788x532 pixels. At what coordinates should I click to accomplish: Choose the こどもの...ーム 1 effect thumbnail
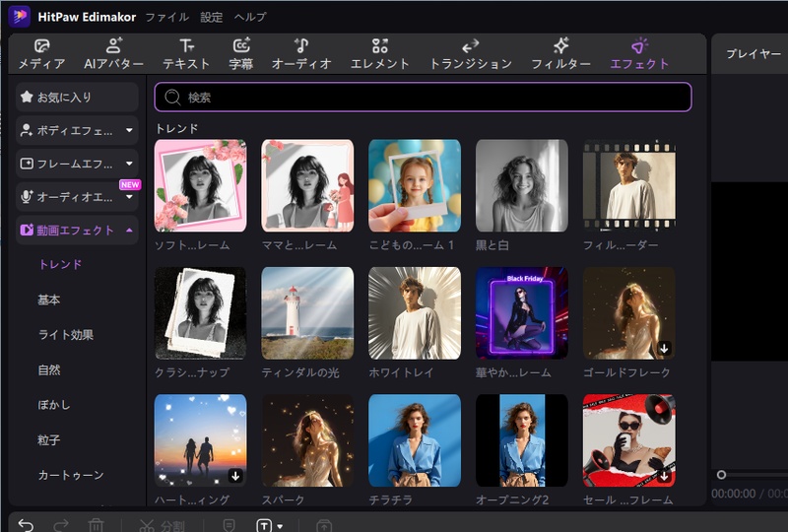point(415,185)
